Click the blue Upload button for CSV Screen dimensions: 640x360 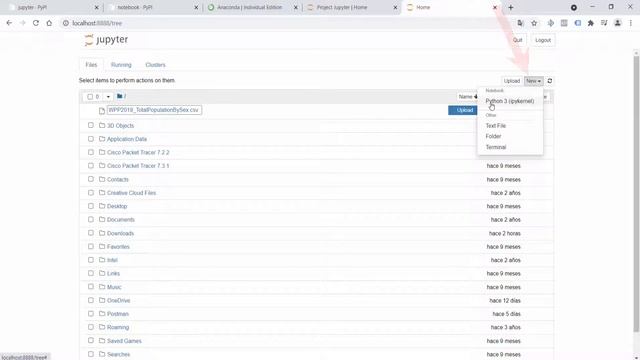click(x=464, y=110)
